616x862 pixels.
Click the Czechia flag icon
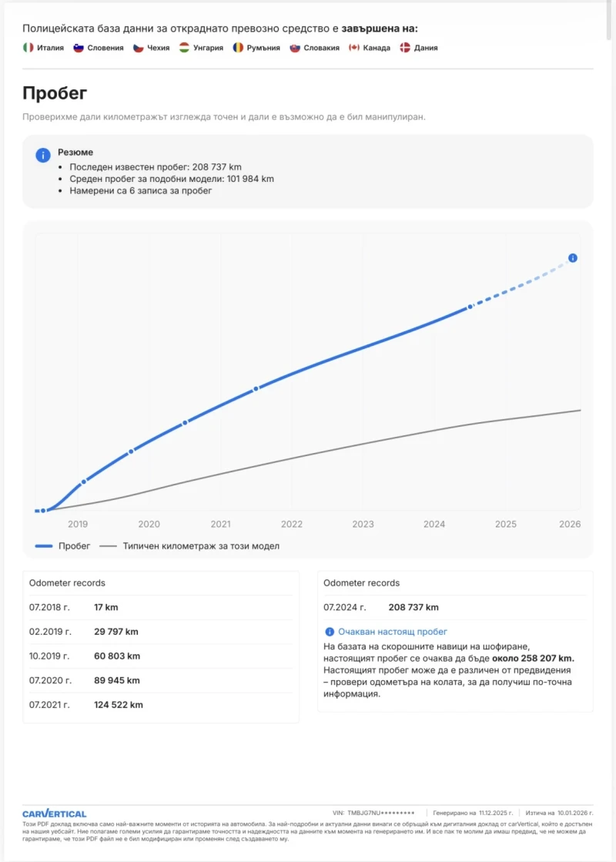tap(139, 48)
